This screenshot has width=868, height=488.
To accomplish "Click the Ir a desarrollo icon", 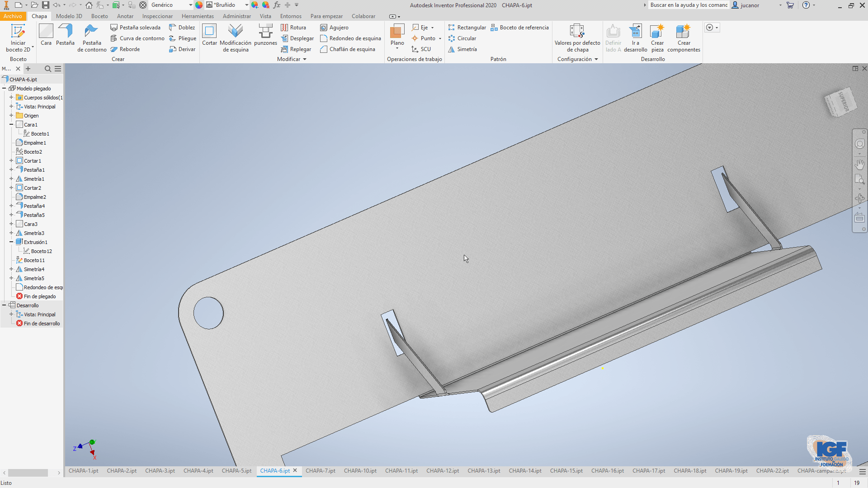I will 635,38.
